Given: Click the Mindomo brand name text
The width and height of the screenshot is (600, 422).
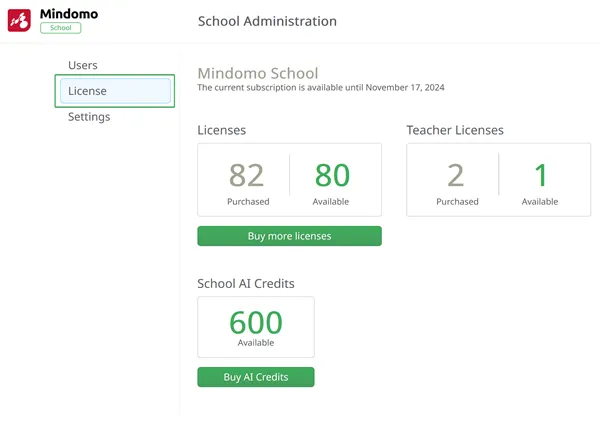Looking at the screenshot, I should [x=67, y=13].
